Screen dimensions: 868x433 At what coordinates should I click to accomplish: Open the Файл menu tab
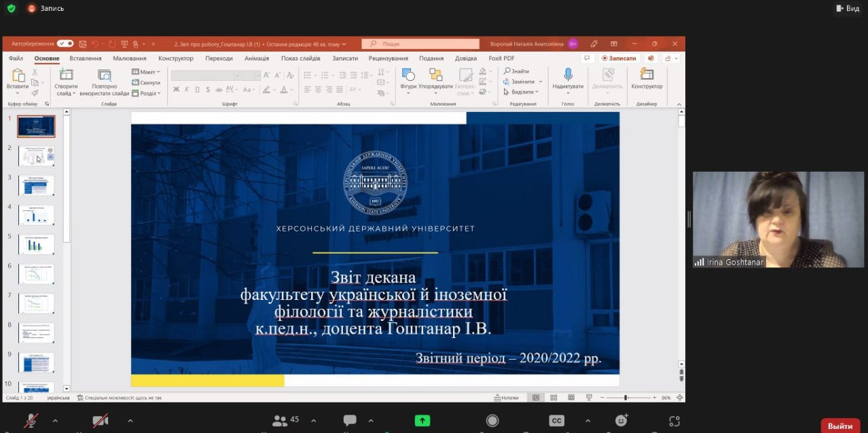(16, 58)
